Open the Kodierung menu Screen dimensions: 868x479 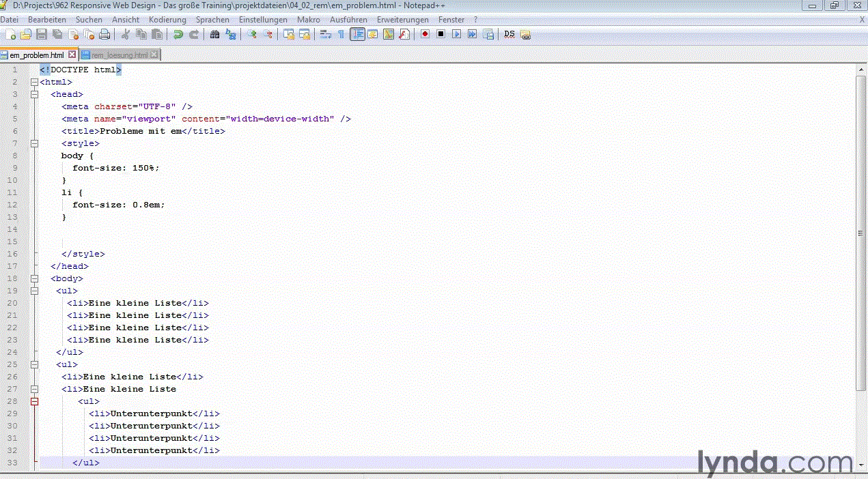tap(167, 20)
